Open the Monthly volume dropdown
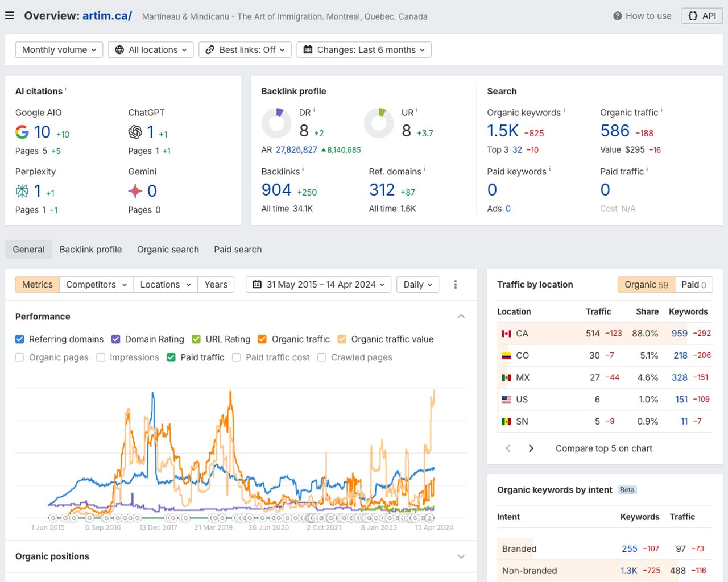The height and width of the screenshot is (582, 728). (x=59, y=50)
